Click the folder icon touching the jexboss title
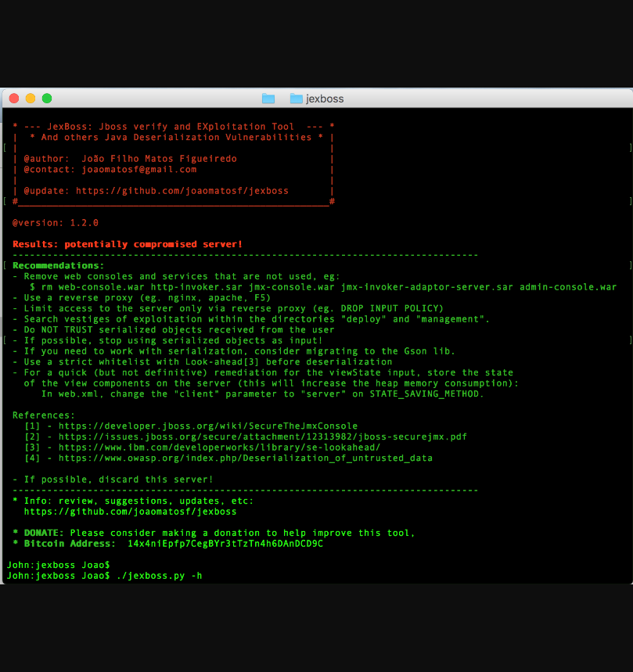This screenshot has width=633, height=672. pyautogui.click(x=296, y=99)
